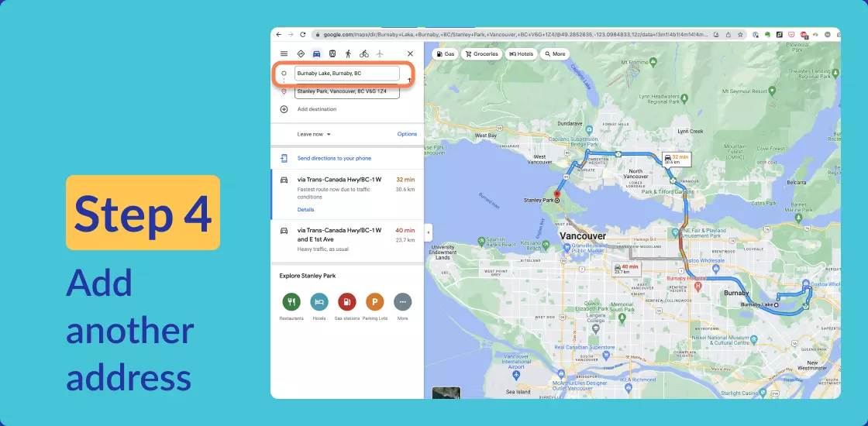Click the More chip on the map

(555, 53)
